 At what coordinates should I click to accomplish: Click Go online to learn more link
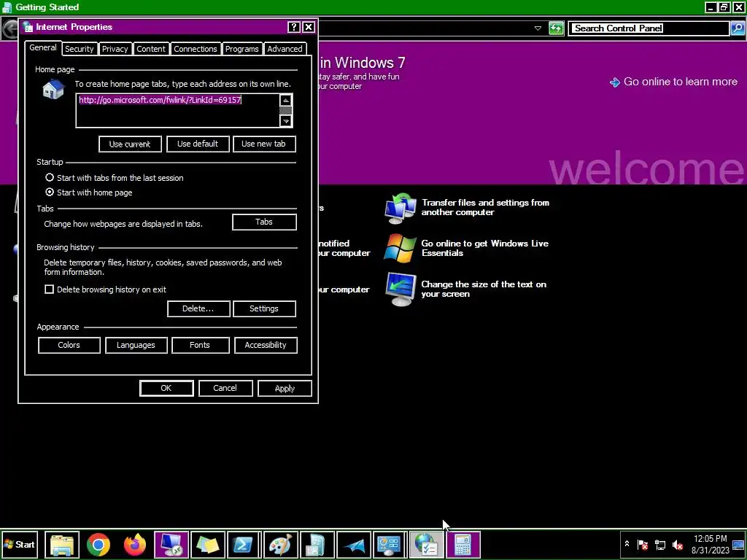pyautogui.click(x=681, y=82)
